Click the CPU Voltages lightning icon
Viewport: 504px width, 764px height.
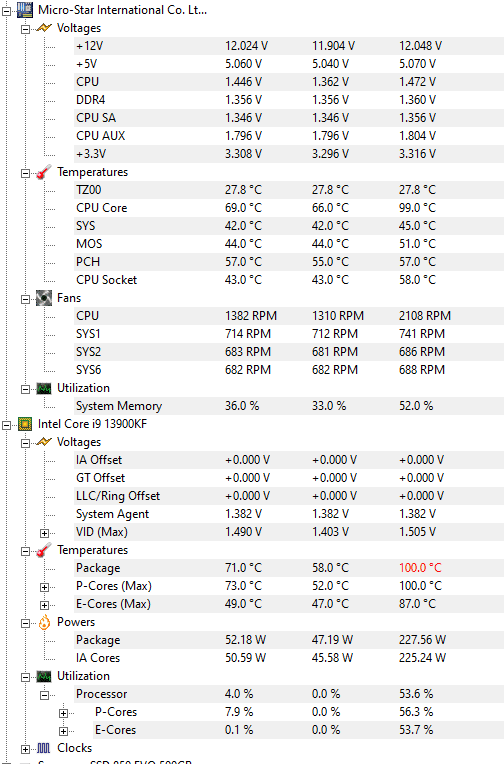click(44, 442)
